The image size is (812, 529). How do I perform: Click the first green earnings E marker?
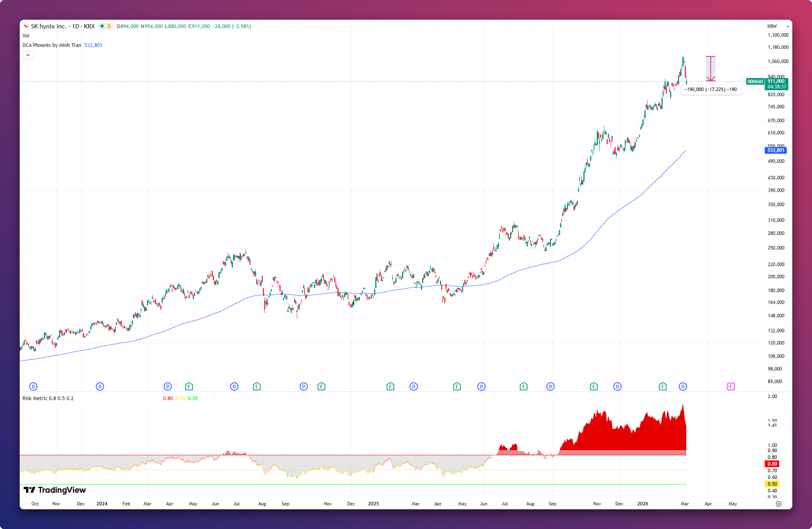(x=189, y=387)
